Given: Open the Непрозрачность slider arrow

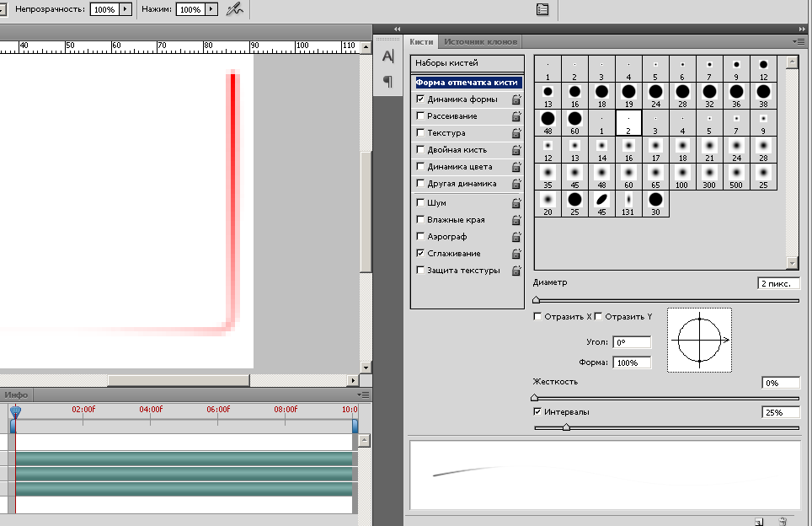Looking at the screenshot, I should 126,9.
